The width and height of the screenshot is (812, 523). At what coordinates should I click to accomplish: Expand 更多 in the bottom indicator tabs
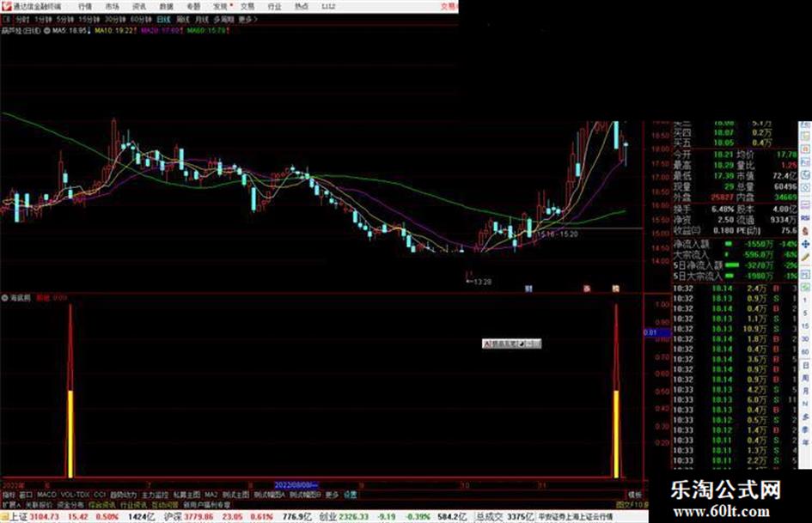click(x=332, y=495)
